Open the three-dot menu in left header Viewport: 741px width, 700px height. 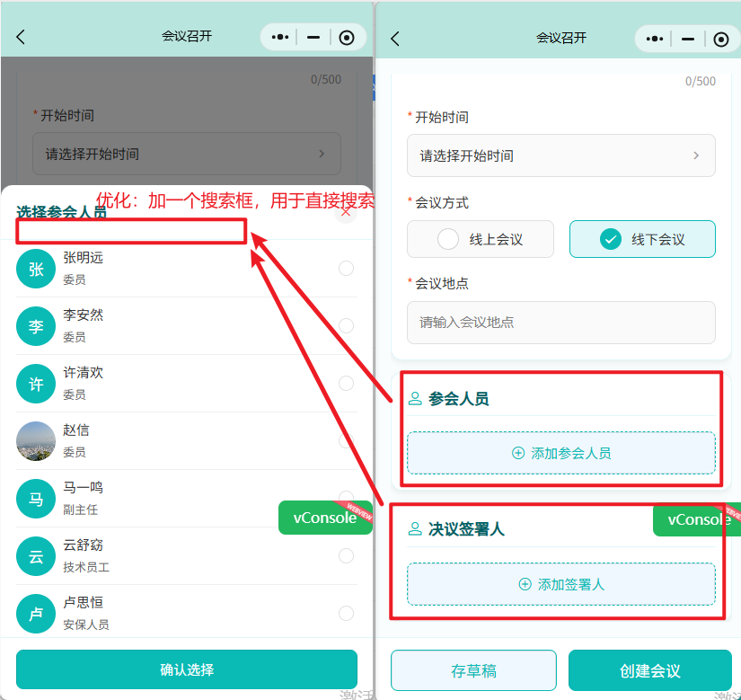coord(280,37)
